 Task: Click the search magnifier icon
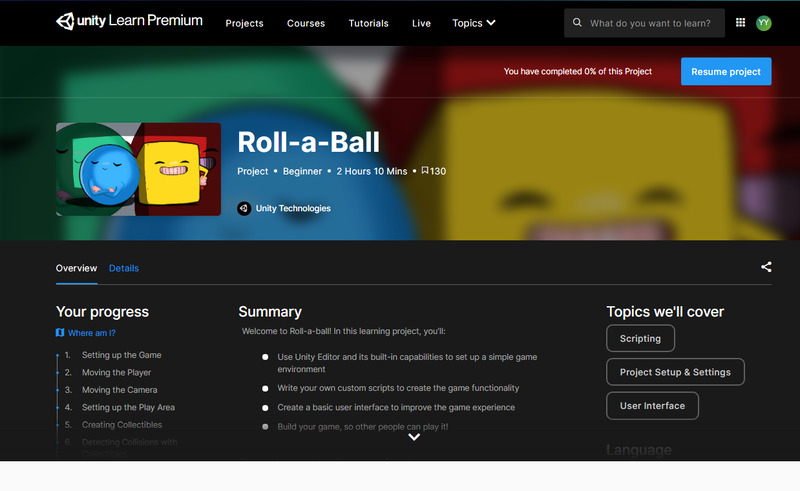click(577, 22)
